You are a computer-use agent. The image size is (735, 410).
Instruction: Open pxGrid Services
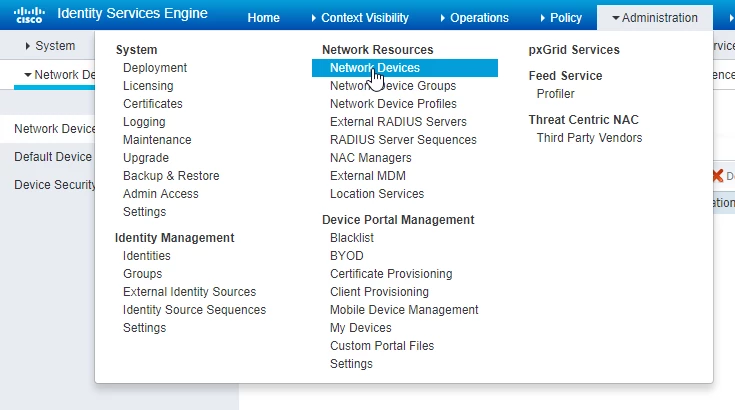click(574, 50)
